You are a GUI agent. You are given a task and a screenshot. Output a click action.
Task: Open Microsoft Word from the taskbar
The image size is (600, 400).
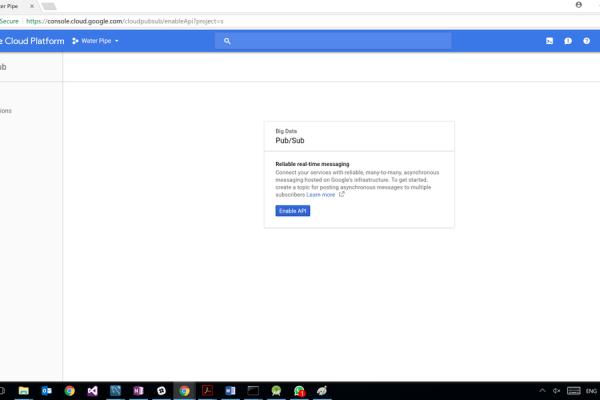point(230,391)
